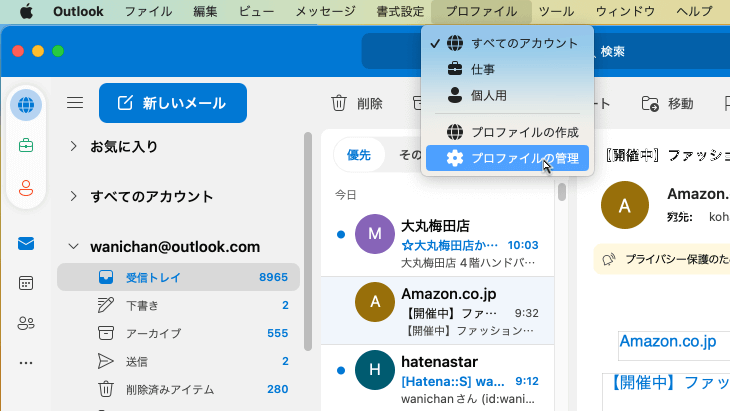This screenshot has height=411, width=730.
Task: Click the A avatar in message list
Action: click(375, 302)
